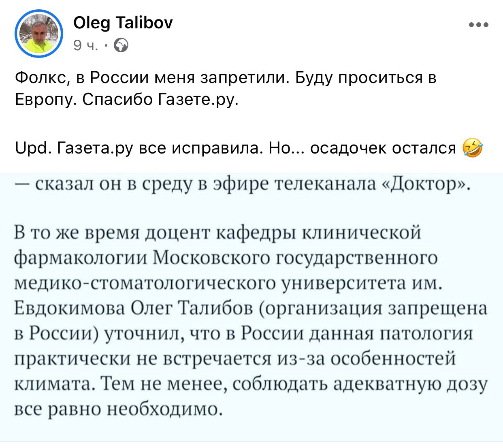Viewport: 503px width, 448px height.
Task: Click the line "Фолкс, в России меня запретили"
Action: [x=151, y=77]
